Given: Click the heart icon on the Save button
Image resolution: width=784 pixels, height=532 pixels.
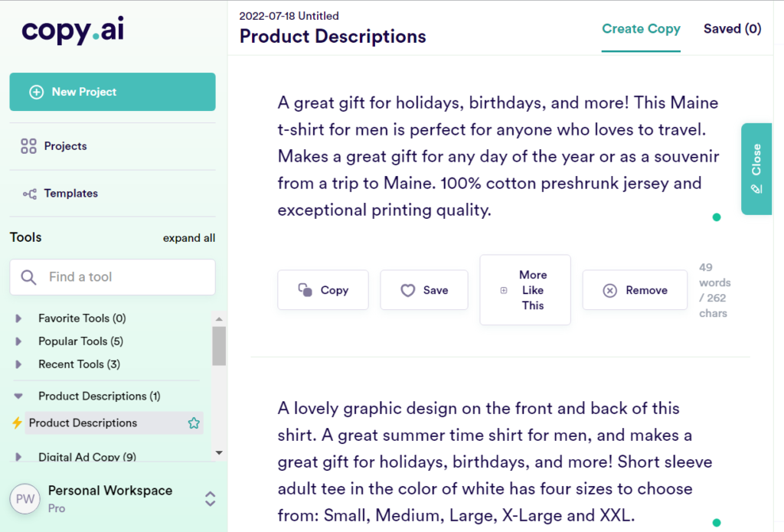Looking at the screenshot, I should pos(408,290).
